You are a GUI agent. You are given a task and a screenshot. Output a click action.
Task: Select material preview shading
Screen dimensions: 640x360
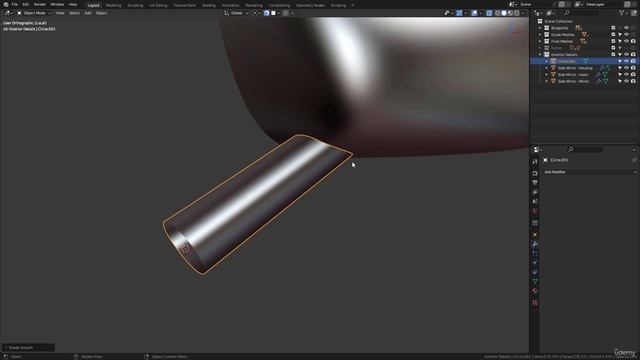510,13
